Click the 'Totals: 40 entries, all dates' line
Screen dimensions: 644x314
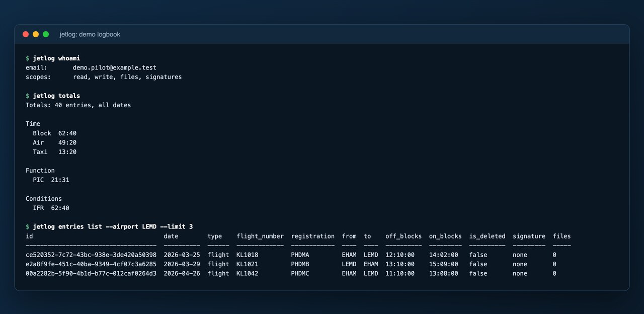click(x=78, y=105)
